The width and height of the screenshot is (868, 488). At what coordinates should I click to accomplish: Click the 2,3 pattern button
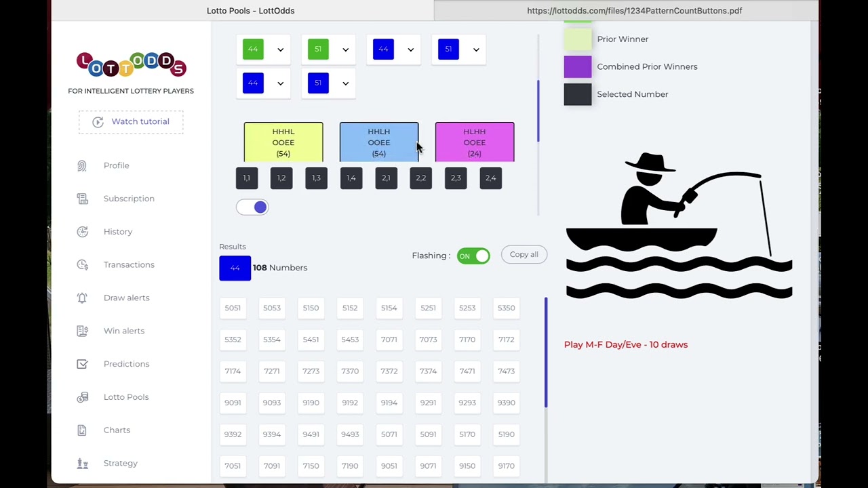pos(456,178)
